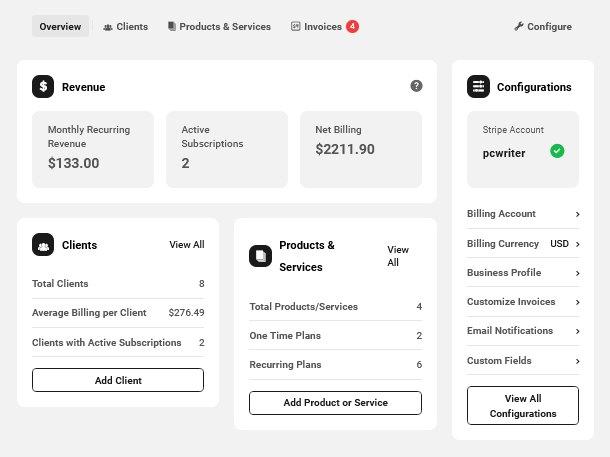This screenshot has width=610, height=457.
Task: Click the Active Subscriptions card label
Action: [212, 137]
